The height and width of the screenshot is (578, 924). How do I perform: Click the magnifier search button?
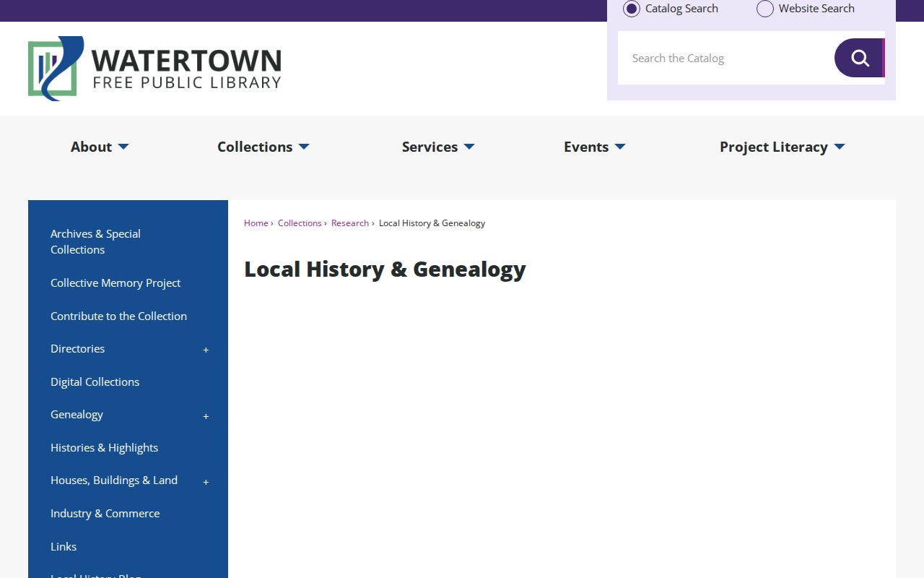860,58
